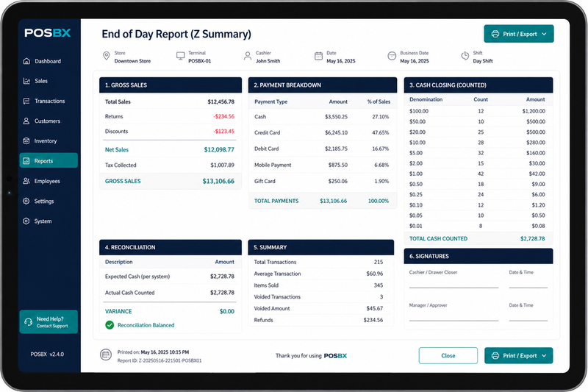The image size is (588, 392).
Task: Expand the top Print / Export dropdown arrow
Action: tap(545, 34)
